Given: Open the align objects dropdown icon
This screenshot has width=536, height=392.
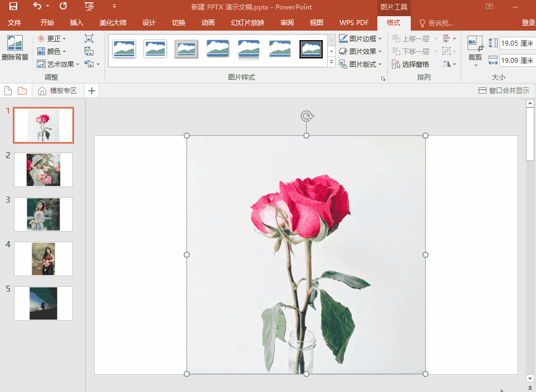Looking at the screenshot, I should coord(449,38).
